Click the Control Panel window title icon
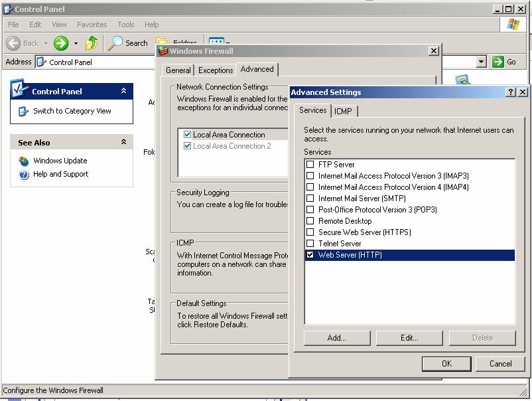 pos(8,9)
